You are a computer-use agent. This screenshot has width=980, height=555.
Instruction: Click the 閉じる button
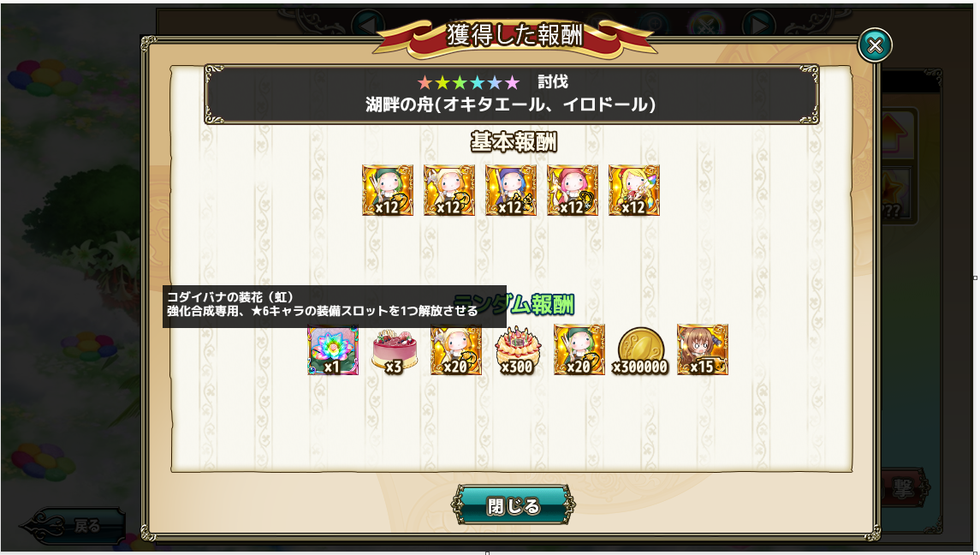pos(513,505)
